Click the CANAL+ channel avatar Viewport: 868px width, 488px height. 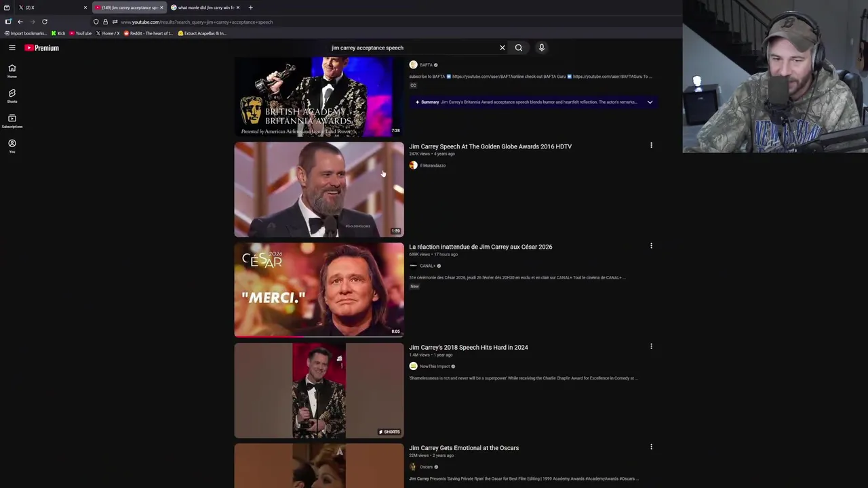[x=413, y=266]
